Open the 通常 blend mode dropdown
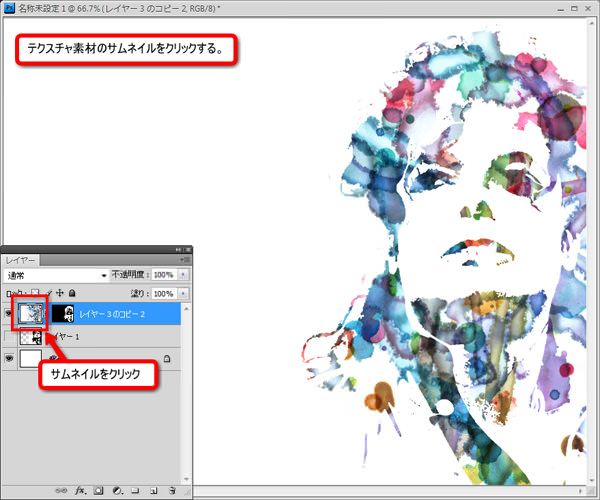This screenshot has height=500, width=600. (56, 275)
